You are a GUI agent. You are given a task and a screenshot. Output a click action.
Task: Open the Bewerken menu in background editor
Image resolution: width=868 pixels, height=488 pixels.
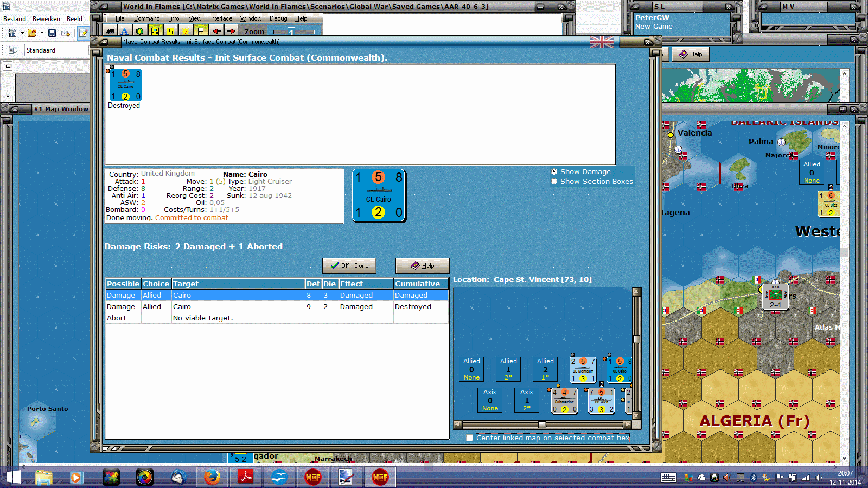(x=46, y=19)
